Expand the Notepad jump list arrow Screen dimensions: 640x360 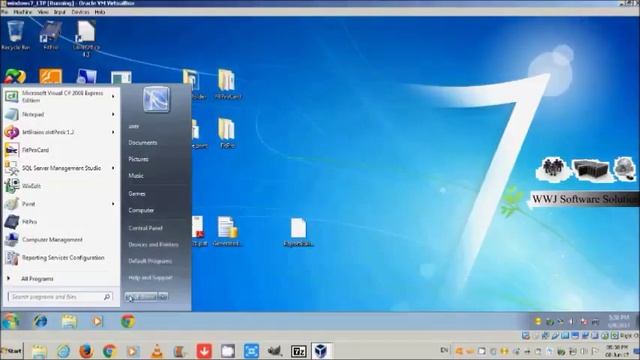pos(113,115)
